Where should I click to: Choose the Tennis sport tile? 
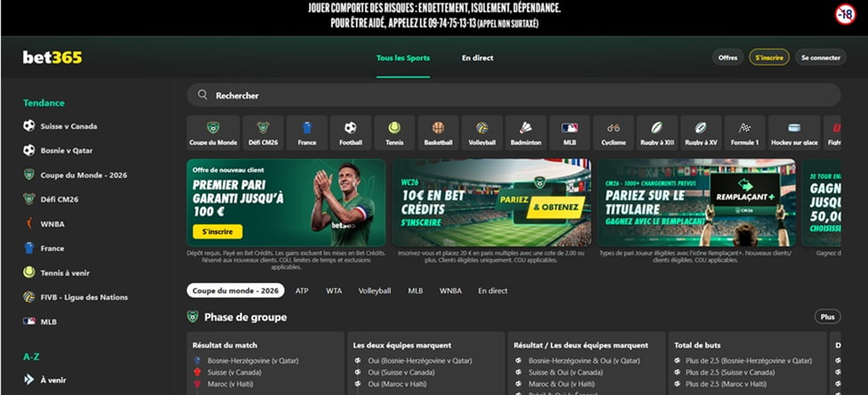point(394,133)
